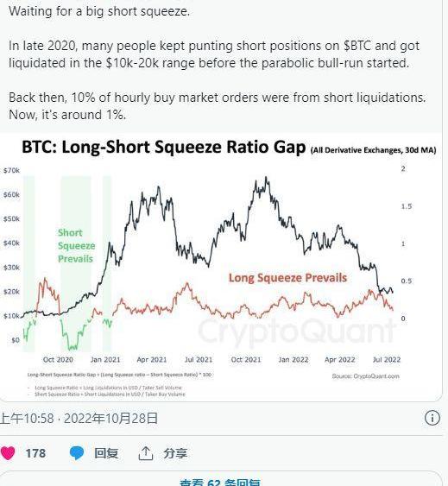This screenshot has width=448, height=486.
Task: Open the tweet info circle icon
Action: (x=432, y=418)
